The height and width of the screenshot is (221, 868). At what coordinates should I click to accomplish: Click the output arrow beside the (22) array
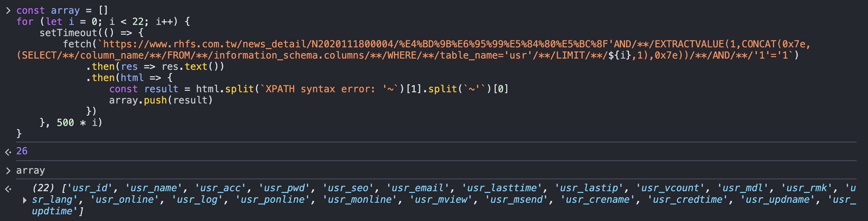8,189
